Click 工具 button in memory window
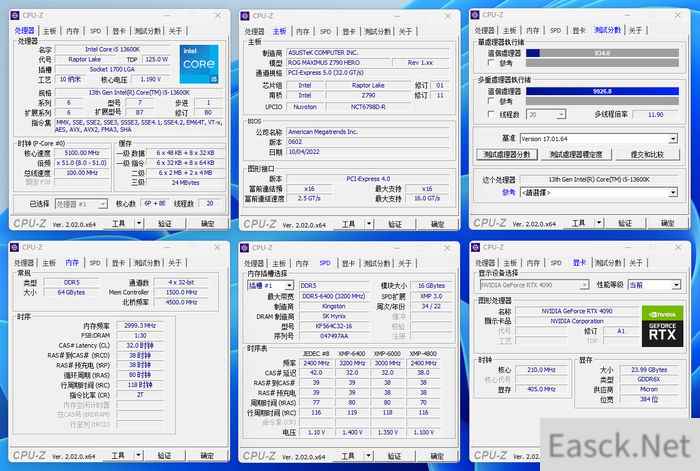 tap(118, 455)
